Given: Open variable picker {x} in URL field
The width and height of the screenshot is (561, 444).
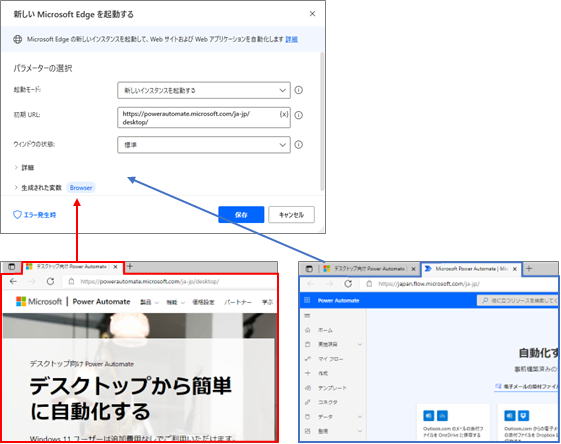Looking at the screenshot, I should [x=284, y=114].
